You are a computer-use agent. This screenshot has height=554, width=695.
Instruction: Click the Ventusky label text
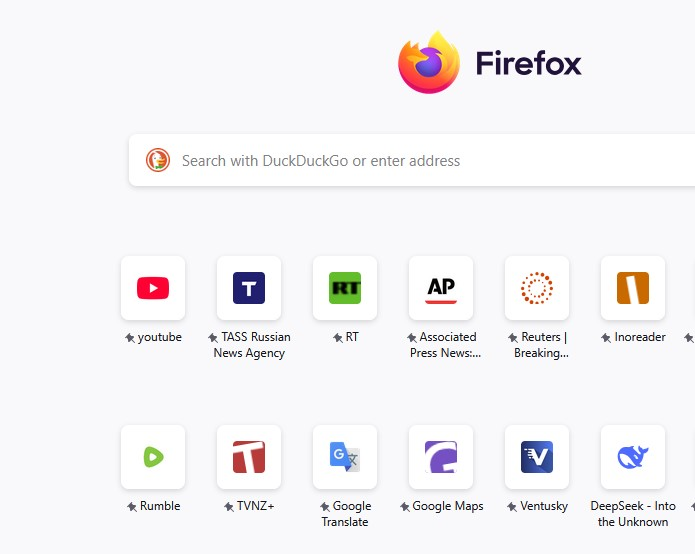(x=544, y=506)
